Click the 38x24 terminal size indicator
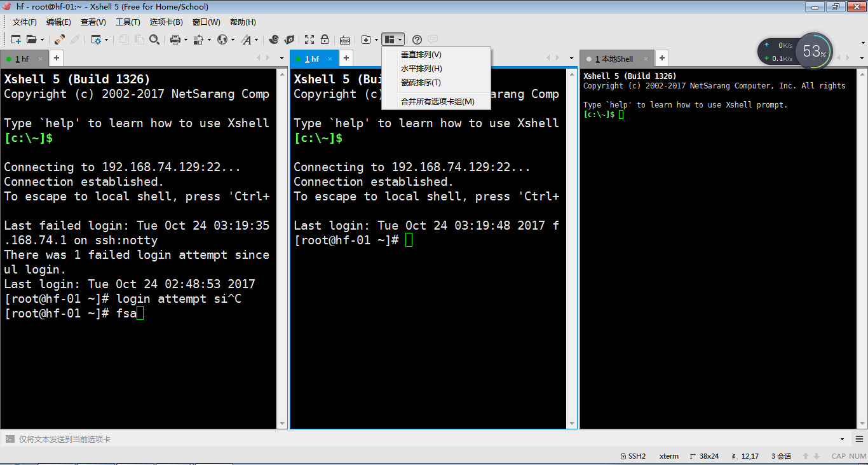Image resolution: width=868 pixels, height=465 pixels. 704,456
